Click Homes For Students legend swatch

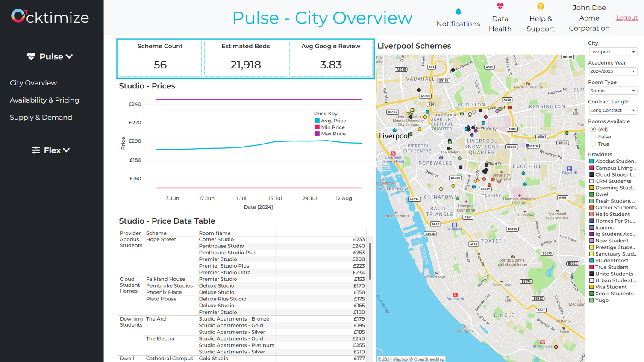pyautogui.click(x=591, y=221)
